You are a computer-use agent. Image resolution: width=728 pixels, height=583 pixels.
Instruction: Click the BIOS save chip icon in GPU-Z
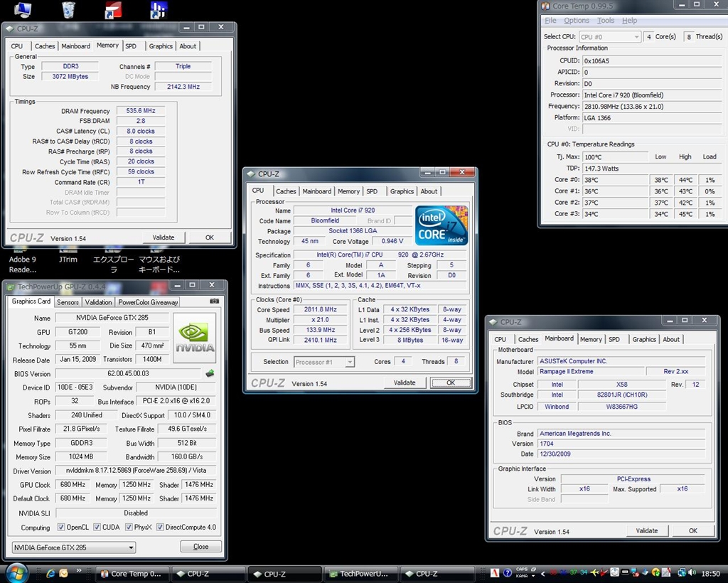(210, 373)
